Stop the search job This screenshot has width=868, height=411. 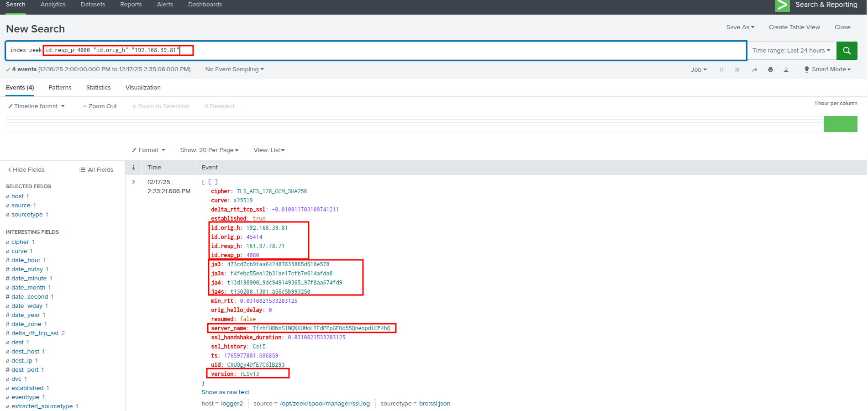click(737, 69)
